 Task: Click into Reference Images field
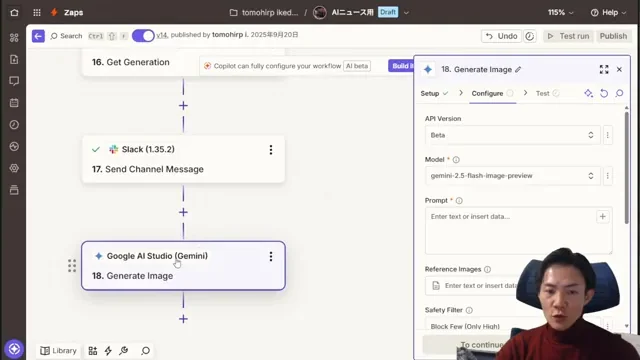click(473, 286)
